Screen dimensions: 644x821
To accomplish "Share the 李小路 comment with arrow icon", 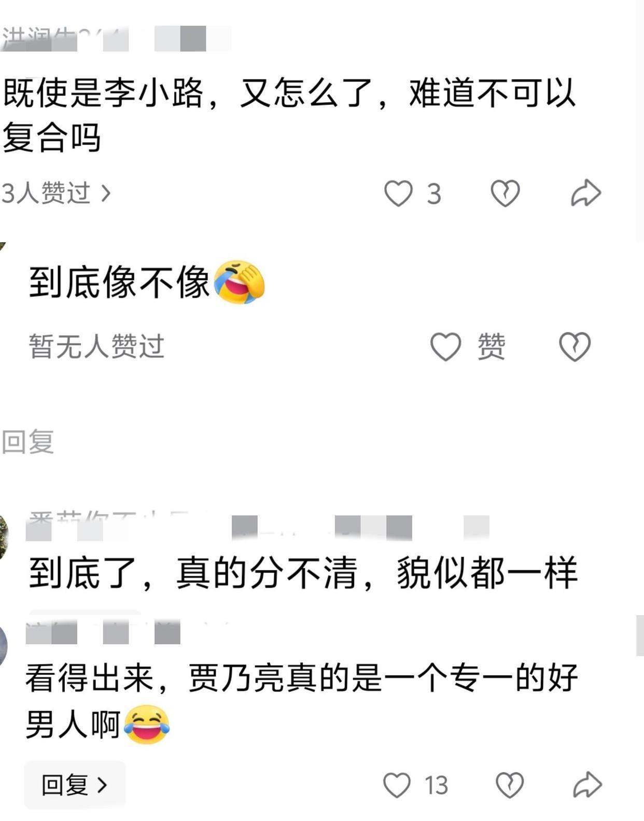I will point(586,193).
